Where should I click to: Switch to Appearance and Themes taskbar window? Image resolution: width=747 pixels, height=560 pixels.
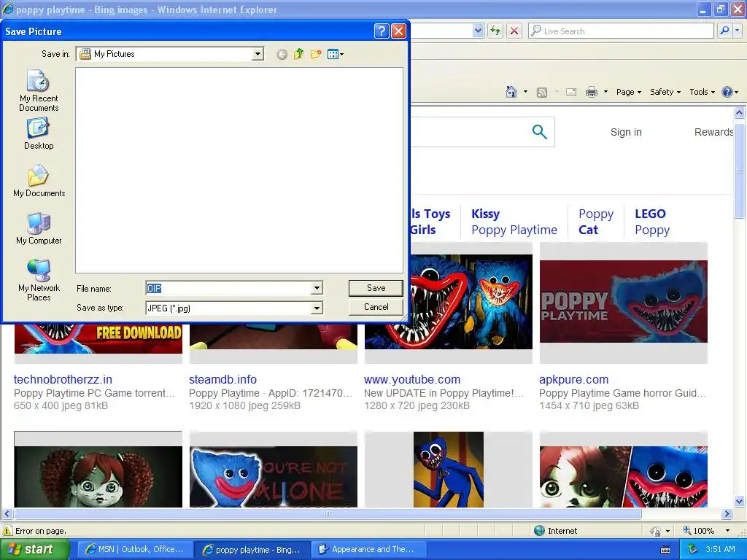(x=367, y=549)
